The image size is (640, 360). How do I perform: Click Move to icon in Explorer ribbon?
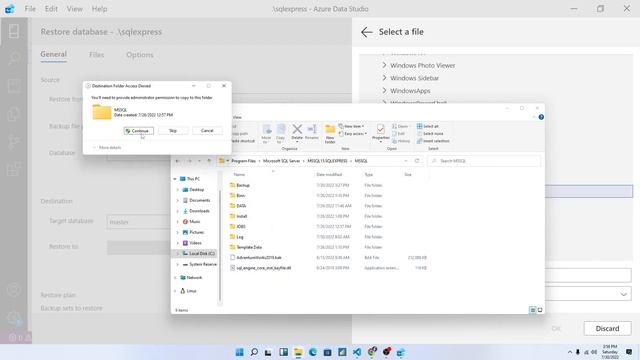[267, 133]
